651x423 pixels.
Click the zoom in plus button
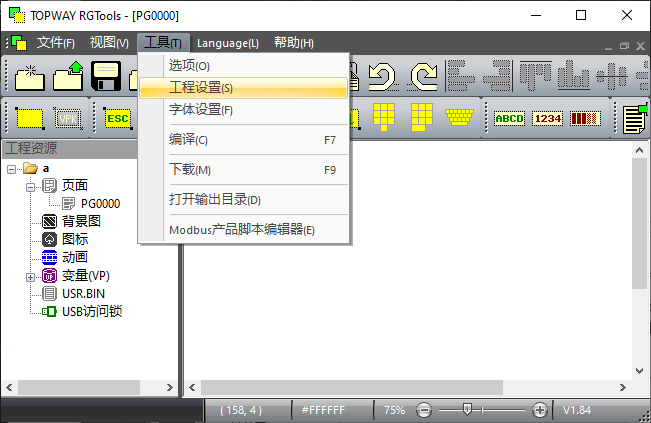click(x=540, y=411)
